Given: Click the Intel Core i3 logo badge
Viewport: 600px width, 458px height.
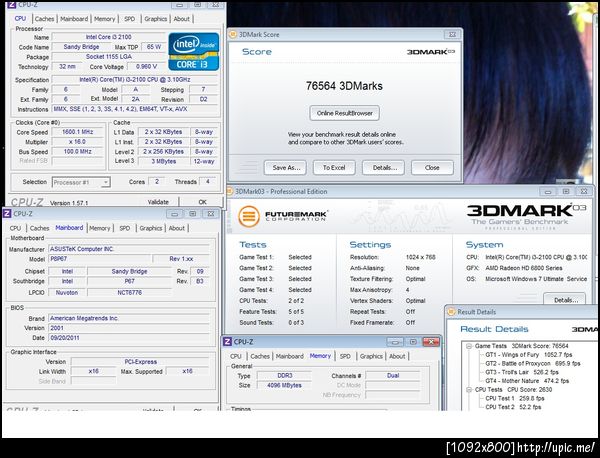Looking at the screenshot, I should pyautogui.click(x=194, y=52).
